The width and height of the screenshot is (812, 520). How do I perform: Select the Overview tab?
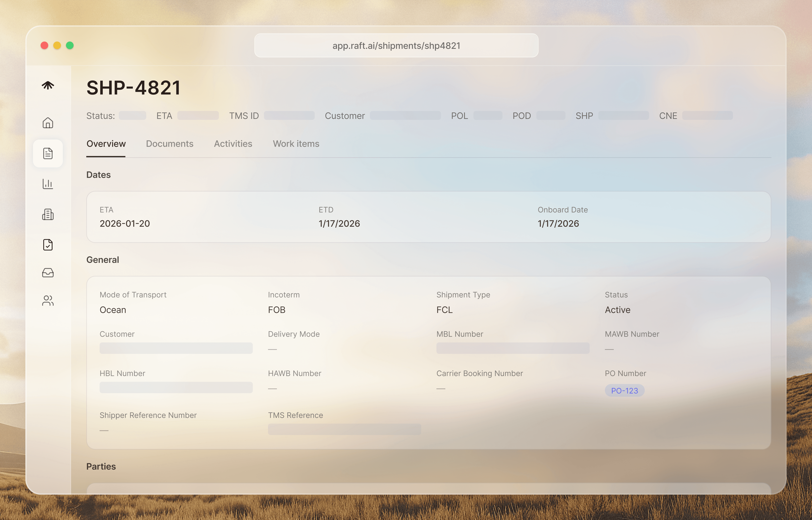click(106, 144)
